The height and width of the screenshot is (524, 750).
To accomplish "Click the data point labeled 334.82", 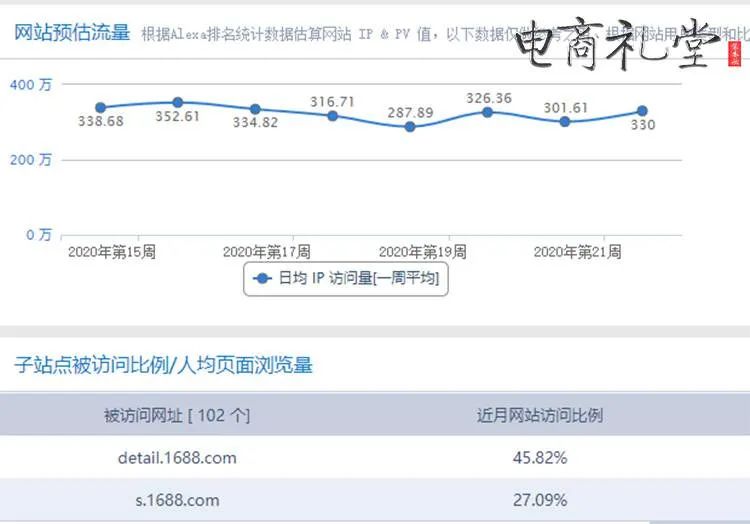I will coord(255,109).
